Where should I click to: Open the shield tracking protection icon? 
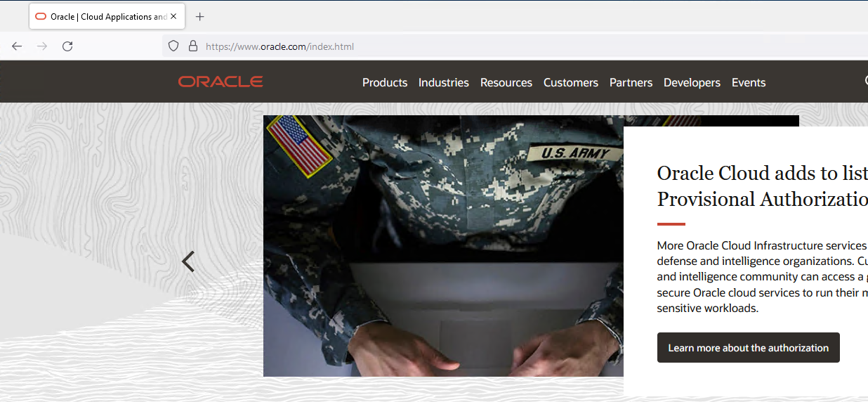tap(173, 46)
